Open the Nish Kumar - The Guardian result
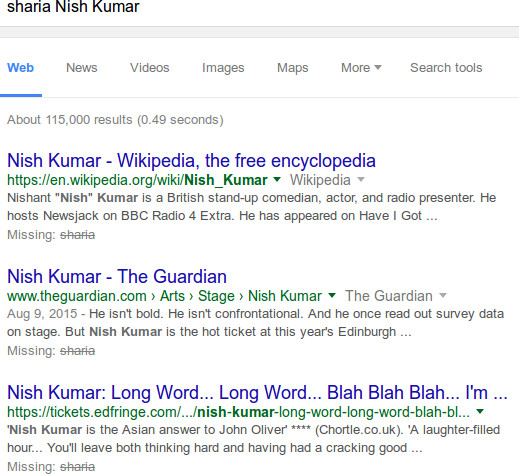Image resolution: width=519 pixels, height=474 pixels. coord(117,277)
